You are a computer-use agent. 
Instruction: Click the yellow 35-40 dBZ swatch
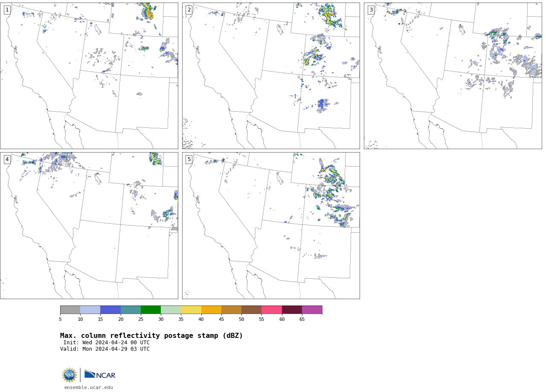coord(191,310)
